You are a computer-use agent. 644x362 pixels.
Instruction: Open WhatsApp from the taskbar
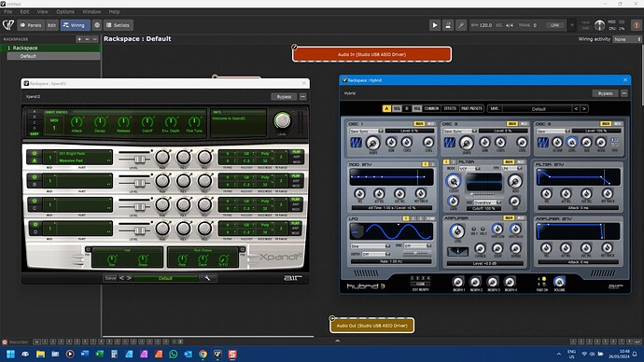[x=173, y=354]
